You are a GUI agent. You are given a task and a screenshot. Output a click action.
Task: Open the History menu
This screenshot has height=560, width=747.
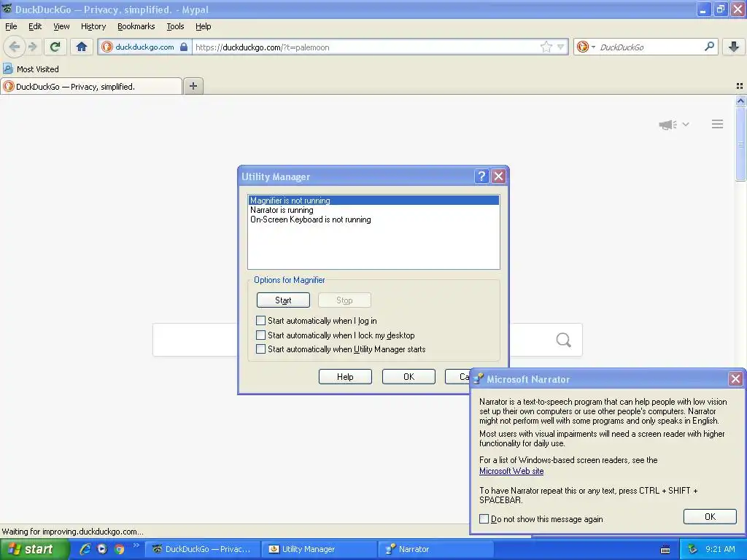pos(93,27)
